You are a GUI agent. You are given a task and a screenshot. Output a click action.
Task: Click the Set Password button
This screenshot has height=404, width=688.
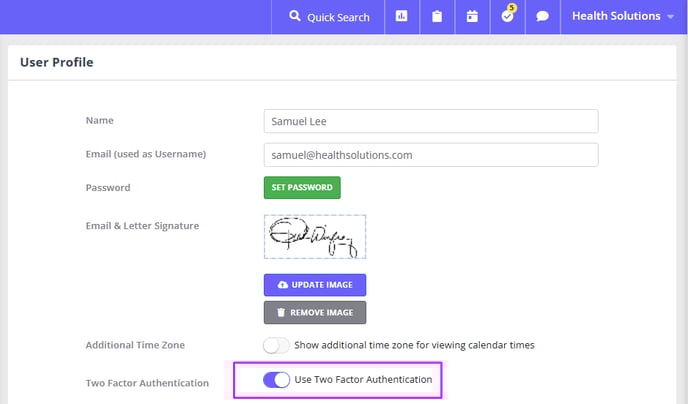coord(302,187)
